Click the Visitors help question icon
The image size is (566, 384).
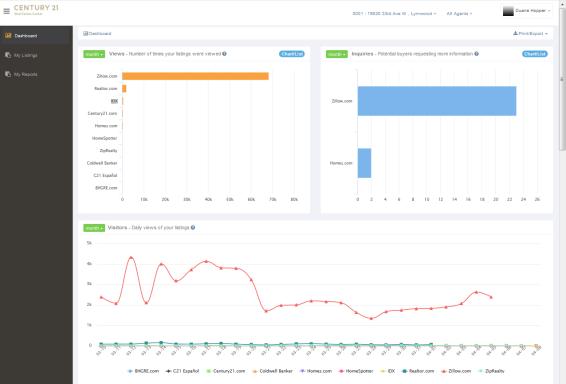click(x=193, y=228)
